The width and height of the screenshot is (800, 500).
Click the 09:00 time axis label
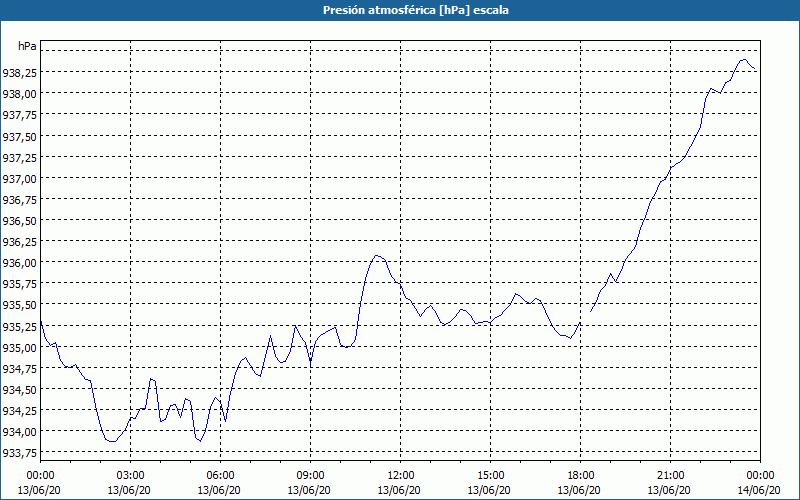pyautogui.click(x=310, y=476)
